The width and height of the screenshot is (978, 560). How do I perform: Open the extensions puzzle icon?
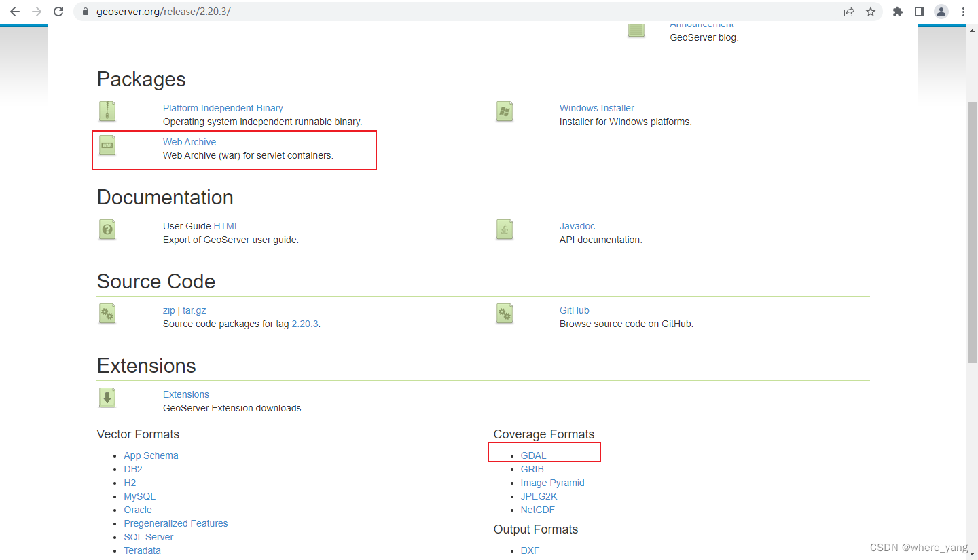(898, 12)
